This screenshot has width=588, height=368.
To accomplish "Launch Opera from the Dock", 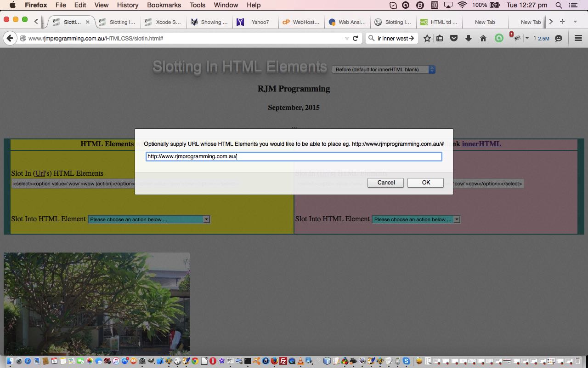I will [x=213, y=361].
